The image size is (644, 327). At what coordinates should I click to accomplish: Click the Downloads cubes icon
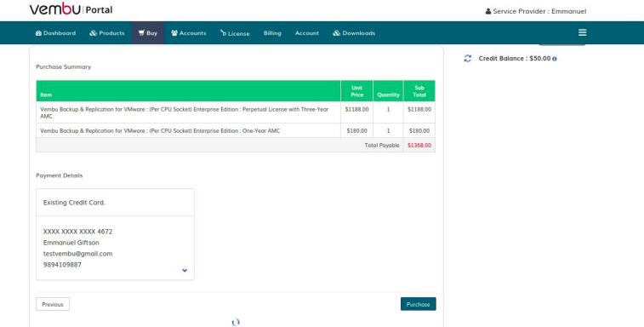point(337,33)
